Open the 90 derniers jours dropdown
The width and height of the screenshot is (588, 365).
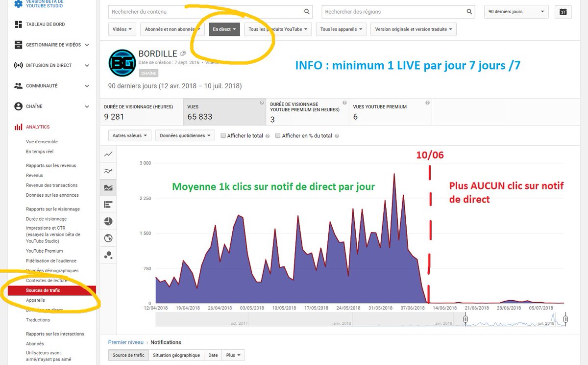(x=516, y=12)
